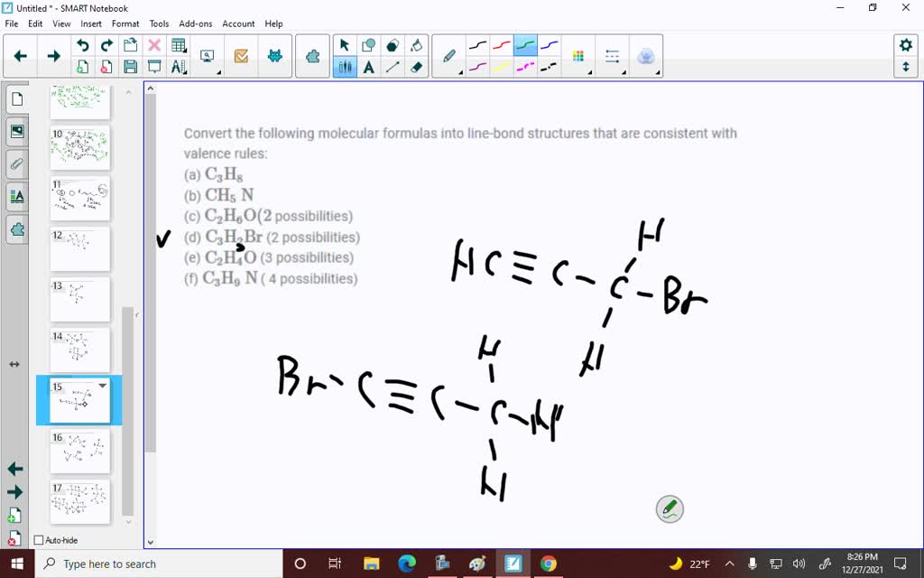This screenshot has width=924, height=578.
Task: Select the Text tool
Action: pyautogui.click(x=369, y=66)
